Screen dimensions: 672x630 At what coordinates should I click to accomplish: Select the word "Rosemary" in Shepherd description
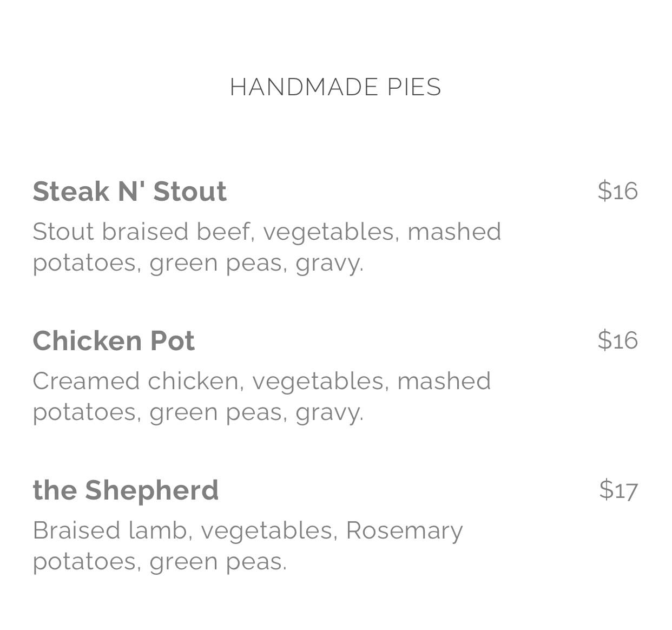pos(404,530)
